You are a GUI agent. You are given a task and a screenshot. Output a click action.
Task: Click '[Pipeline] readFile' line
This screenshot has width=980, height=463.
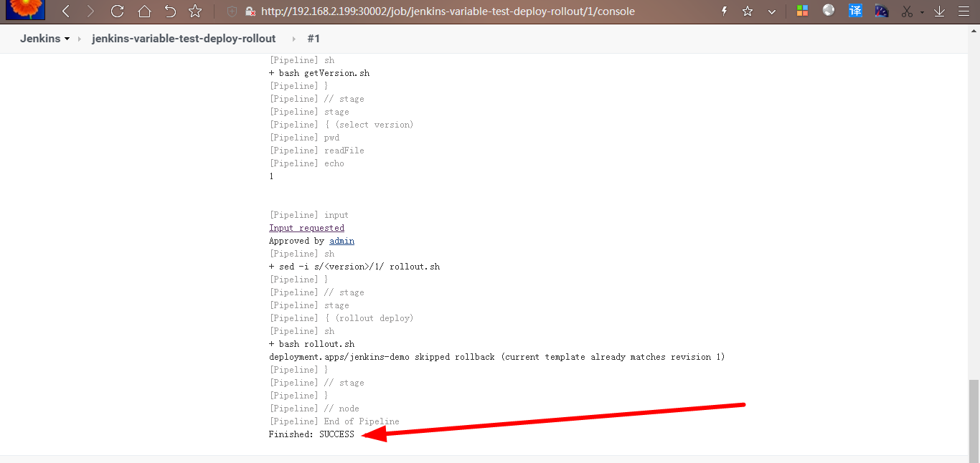(316, 151)
